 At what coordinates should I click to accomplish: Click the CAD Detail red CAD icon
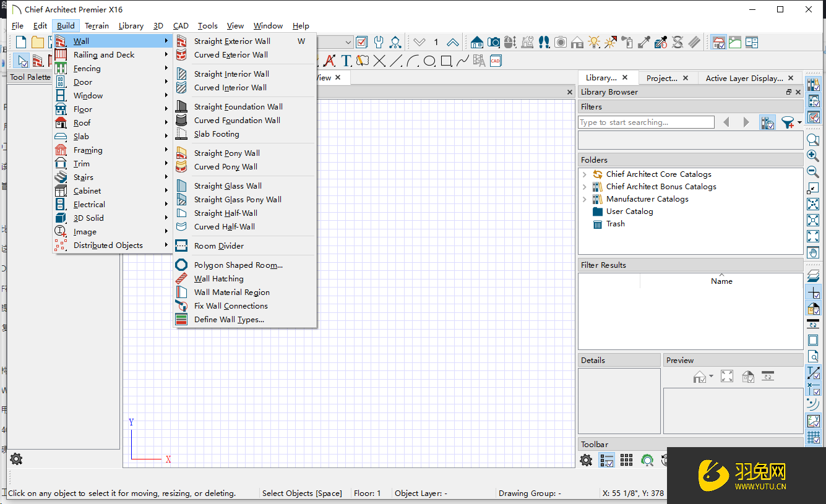(x=495, y=61)
